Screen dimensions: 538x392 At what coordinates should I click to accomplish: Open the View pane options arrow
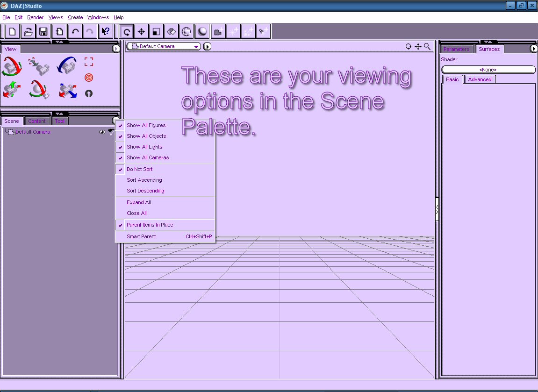pyautogui.click(x=116, y=49)
